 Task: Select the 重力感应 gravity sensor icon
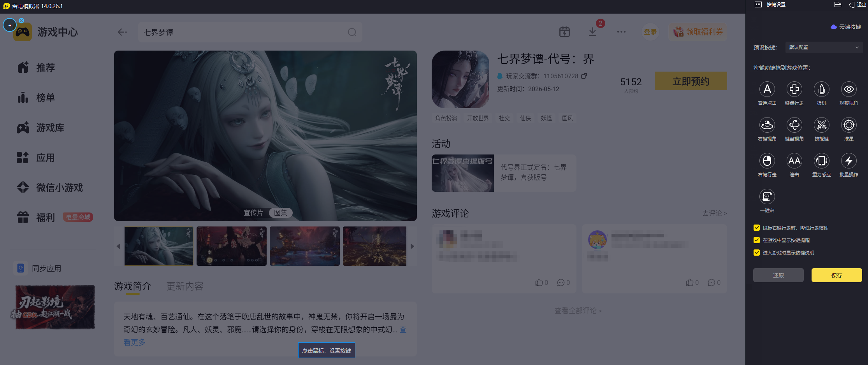[x=821, y=161]
